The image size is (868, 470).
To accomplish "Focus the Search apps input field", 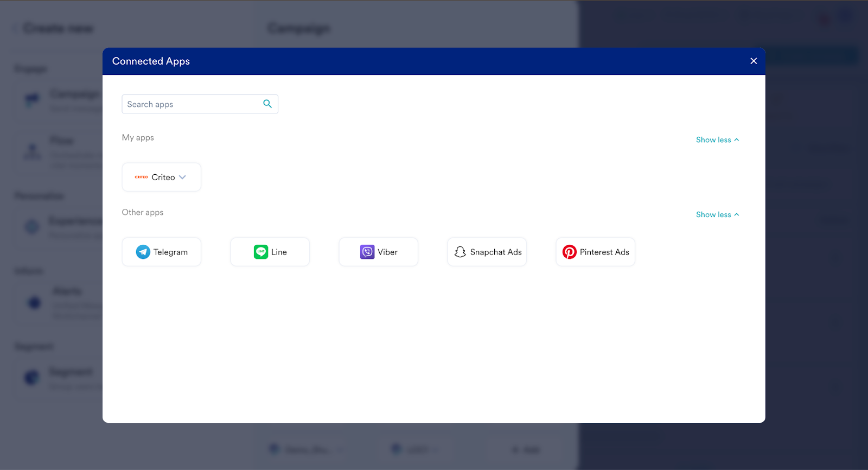I will click(x=193, y=104).
